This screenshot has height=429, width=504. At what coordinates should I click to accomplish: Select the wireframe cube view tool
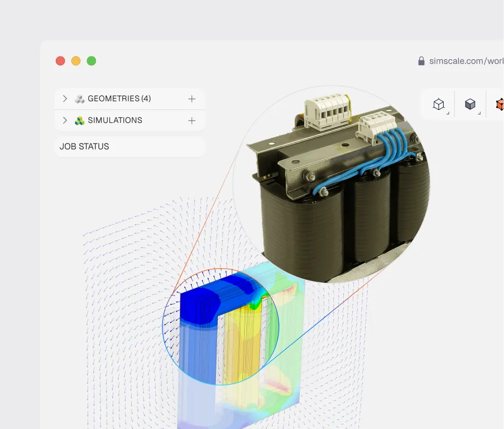[x=439, y=104]
